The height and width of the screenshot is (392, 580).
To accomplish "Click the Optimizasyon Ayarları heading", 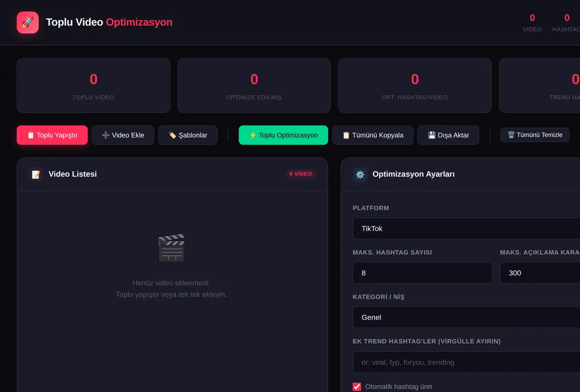I will (413, 174).
